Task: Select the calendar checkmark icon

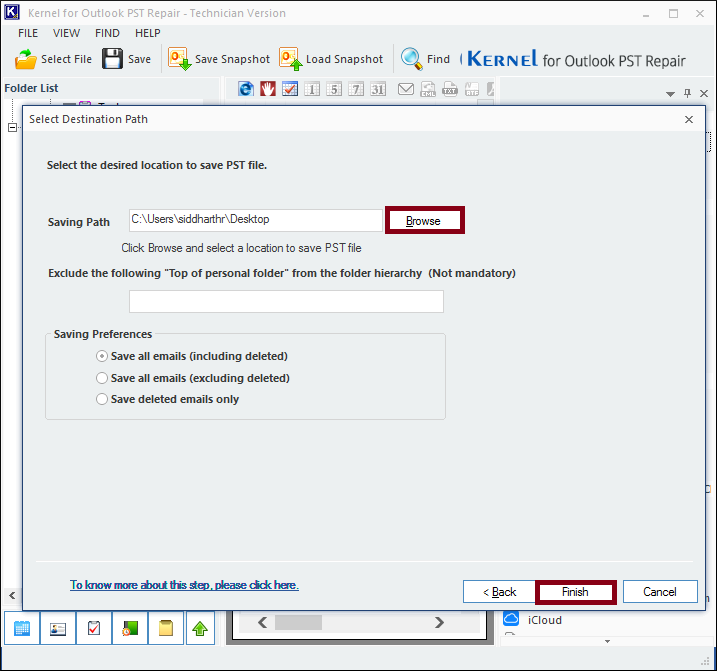Action: [x=290, y=89]
